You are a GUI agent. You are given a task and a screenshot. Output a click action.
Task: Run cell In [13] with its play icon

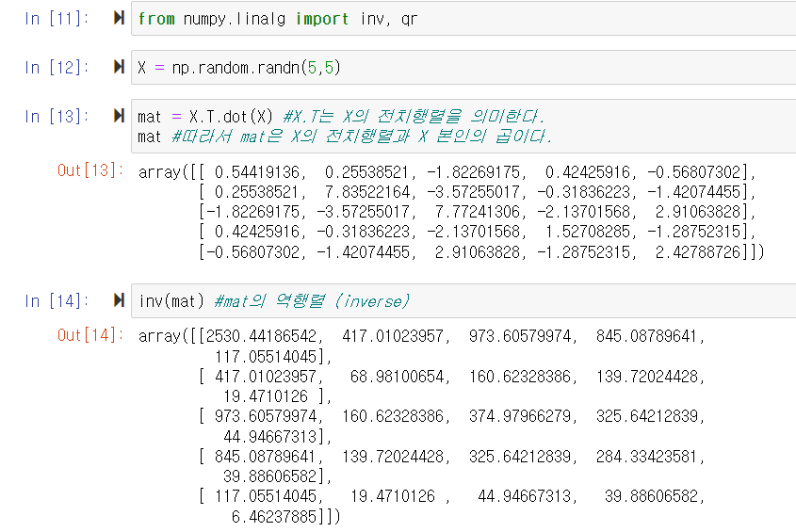point(119,116)
